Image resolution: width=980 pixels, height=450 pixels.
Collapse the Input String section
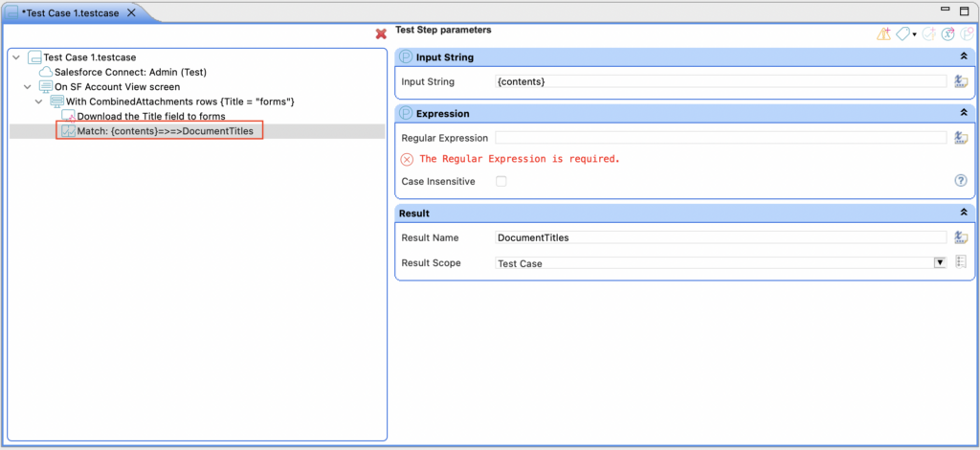964,57
